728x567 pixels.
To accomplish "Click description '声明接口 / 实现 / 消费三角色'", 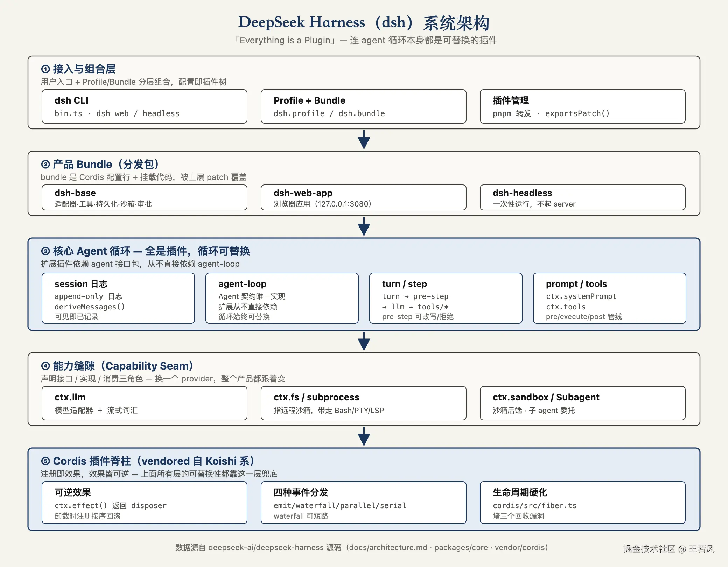I will [x=92, y=379].
